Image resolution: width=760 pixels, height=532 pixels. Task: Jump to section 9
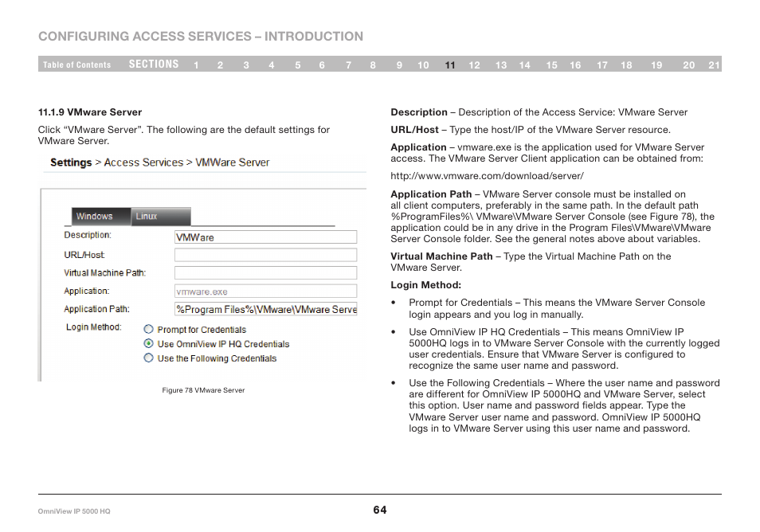tap(399, 65)
